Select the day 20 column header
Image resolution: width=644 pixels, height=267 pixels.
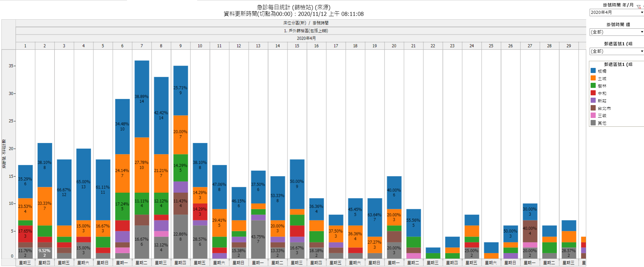394,46
